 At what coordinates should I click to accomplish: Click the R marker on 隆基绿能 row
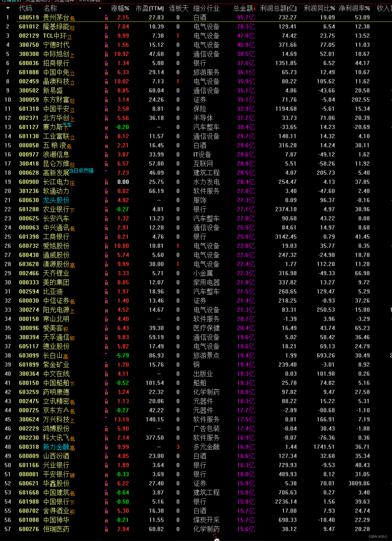[x=107, y=28]
